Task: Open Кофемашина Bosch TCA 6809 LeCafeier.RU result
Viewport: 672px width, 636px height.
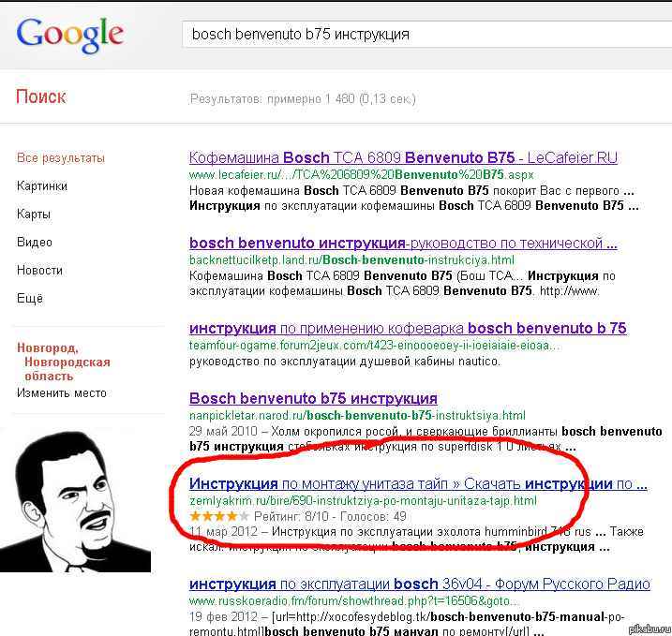Action: [x=403, y=157]
